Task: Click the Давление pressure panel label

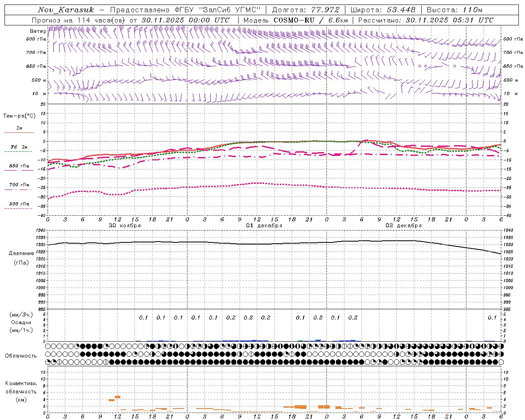Action: pos(21,253)
